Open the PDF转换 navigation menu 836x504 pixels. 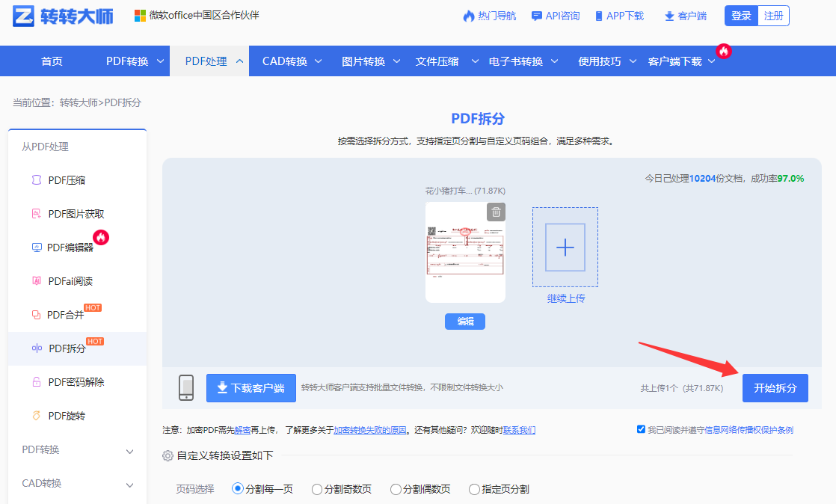click(127, 61)
